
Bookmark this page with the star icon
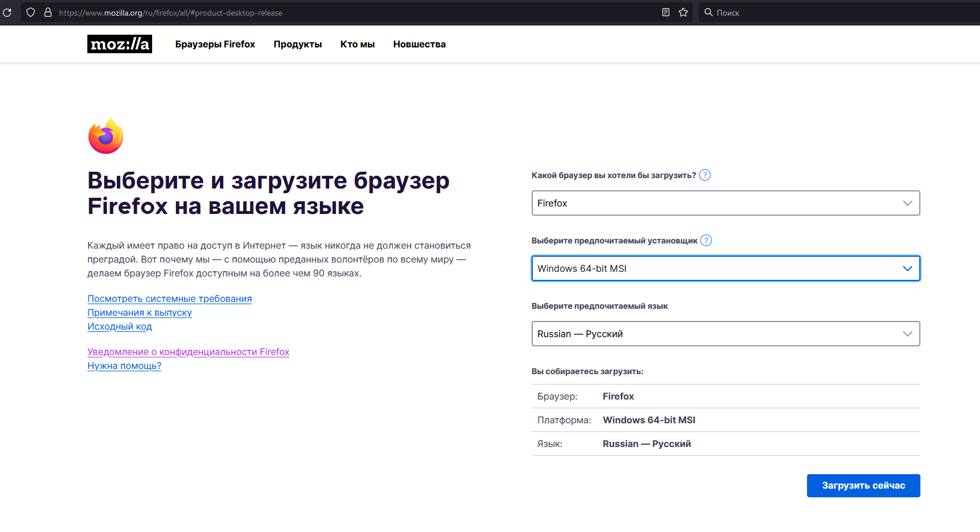[x=683, y=12]
